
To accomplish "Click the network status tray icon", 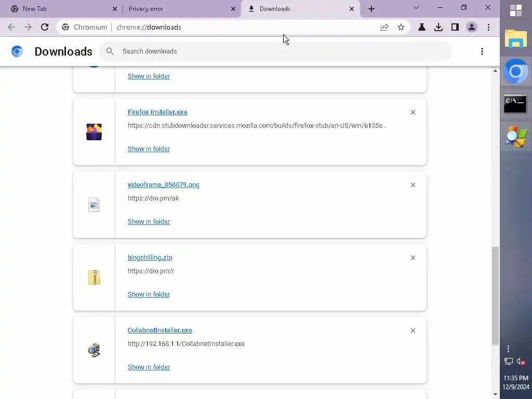I will coord(508,362).
